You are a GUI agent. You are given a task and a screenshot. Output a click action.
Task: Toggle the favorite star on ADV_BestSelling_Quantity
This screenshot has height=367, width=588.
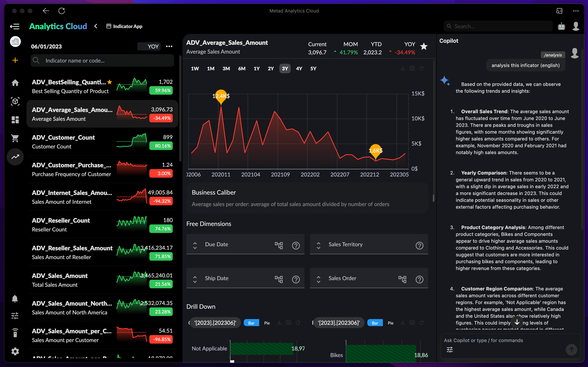coord(110,82)
